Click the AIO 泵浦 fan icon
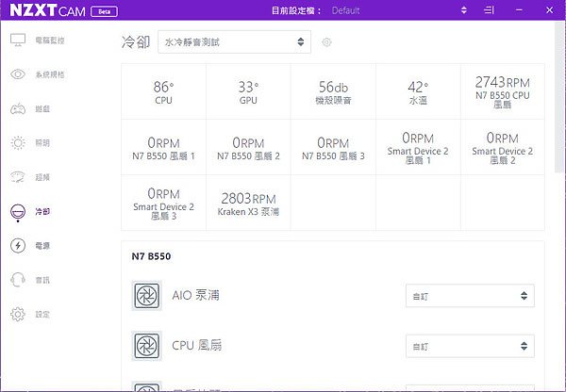This screenshot has height=392, width=566. pos(146,295)
